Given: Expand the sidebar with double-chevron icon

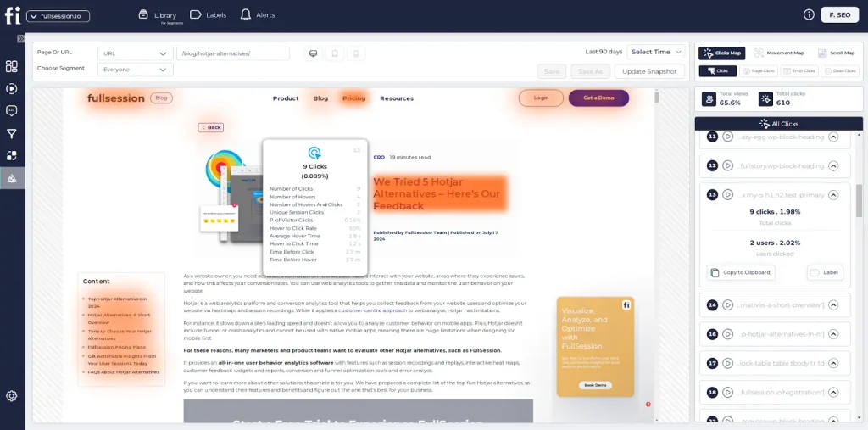Looking at the screenshot, I should pyautogui.click(x=21, y=39).
